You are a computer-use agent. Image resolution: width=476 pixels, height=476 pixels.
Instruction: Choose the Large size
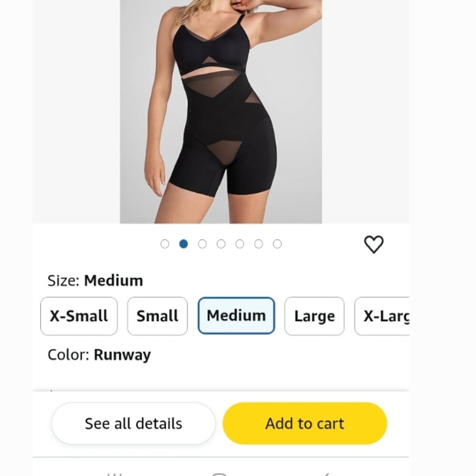point(314,316)
